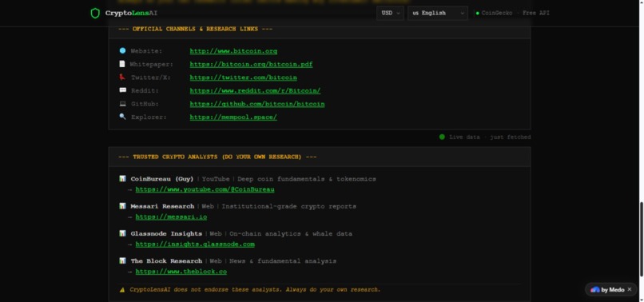Open the https://www.theblock.co link
This screenshot has height=302, width=644.
pos(181,272)
